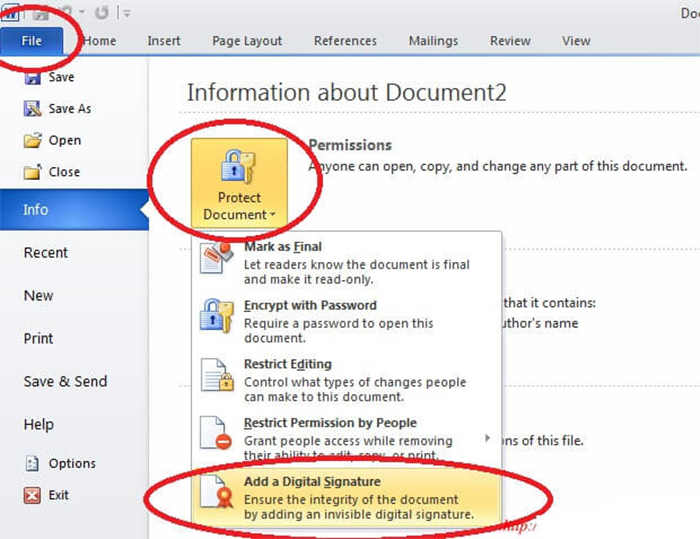
Task: Click description 'Grant people access while removing'
Action: click(x=348, y=441)
